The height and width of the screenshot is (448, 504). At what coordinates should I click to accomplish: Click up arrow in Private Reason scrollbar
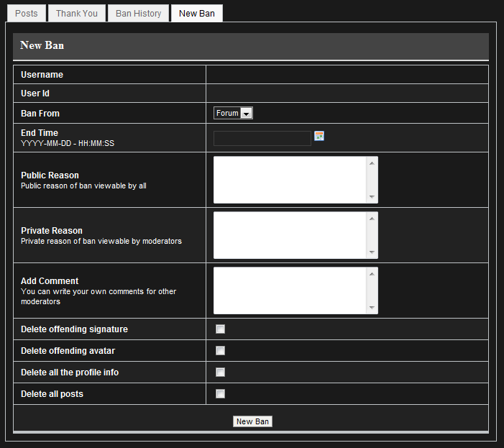pyautogui.click(x=372, y=219)
